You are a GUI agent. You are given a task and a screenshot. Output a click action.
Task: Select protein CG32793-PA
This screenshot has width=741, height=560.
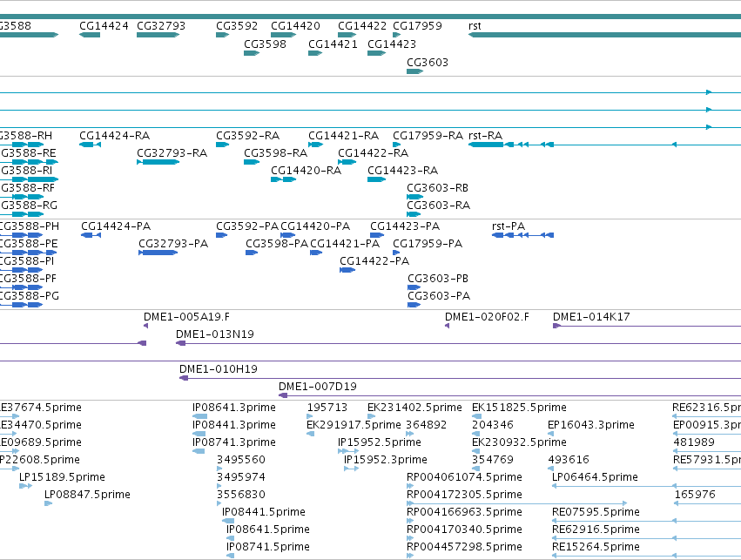pos(173,244)
